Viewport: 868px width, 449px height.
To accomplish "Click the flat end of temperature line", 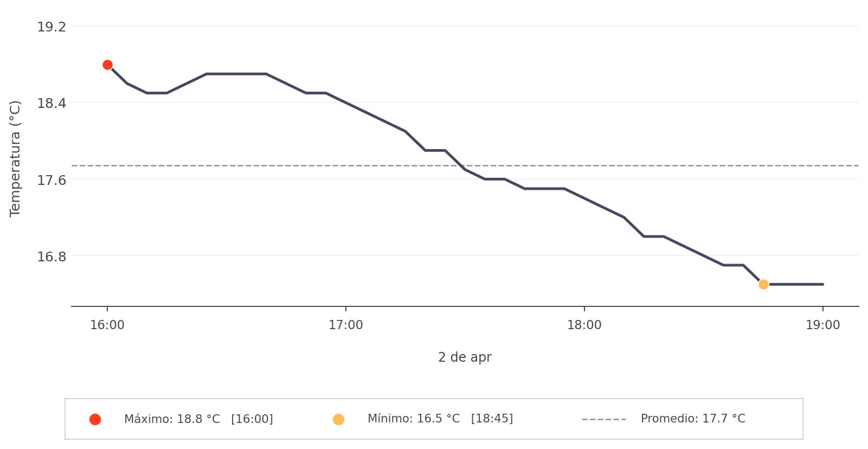I will pyautogui.click(x=797, y=284).
